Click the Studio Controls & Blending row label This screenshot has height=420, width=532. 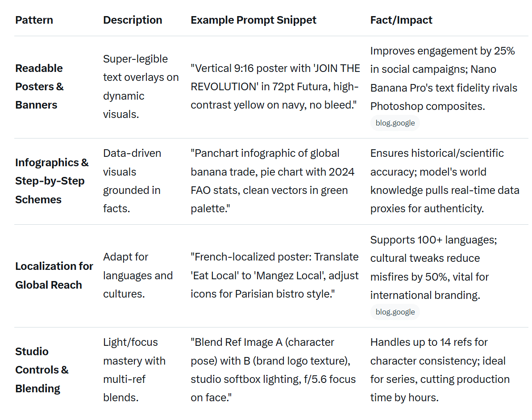42,370
